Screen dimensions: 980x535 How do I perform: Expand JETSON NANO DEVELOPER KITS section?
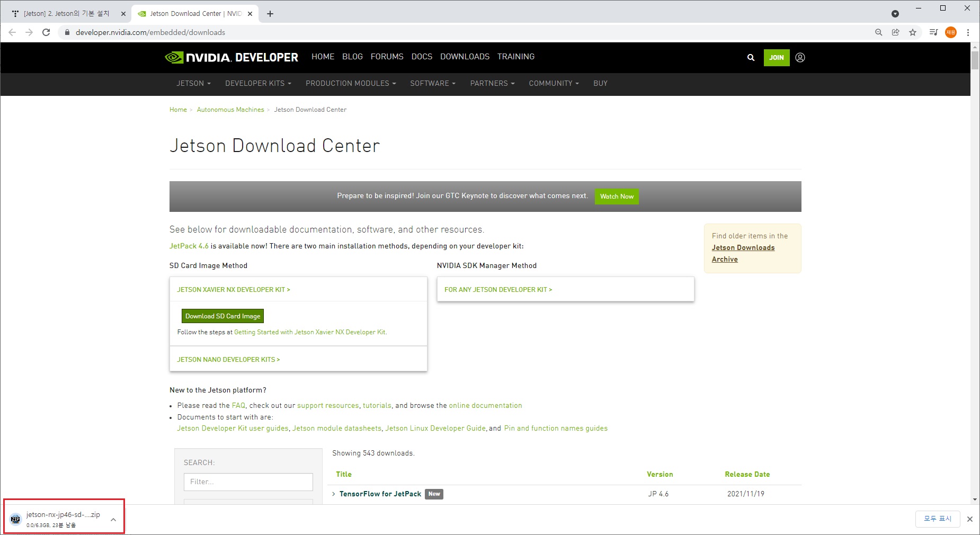point(228,360)
